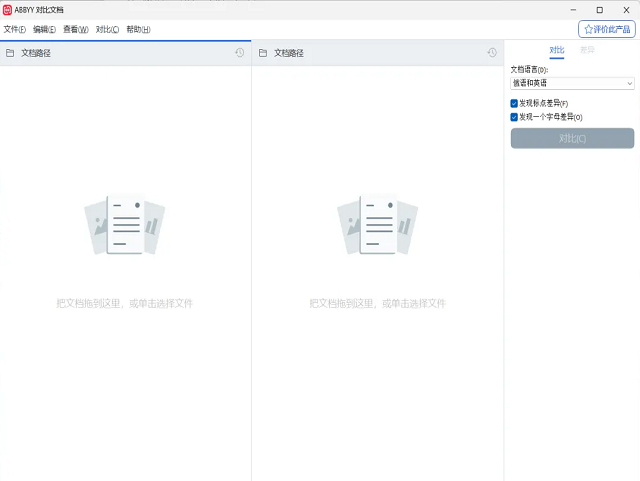Screen dimensions: 640x481
Task: Click the left document placeholder illustration
Action: click(124, 225)
